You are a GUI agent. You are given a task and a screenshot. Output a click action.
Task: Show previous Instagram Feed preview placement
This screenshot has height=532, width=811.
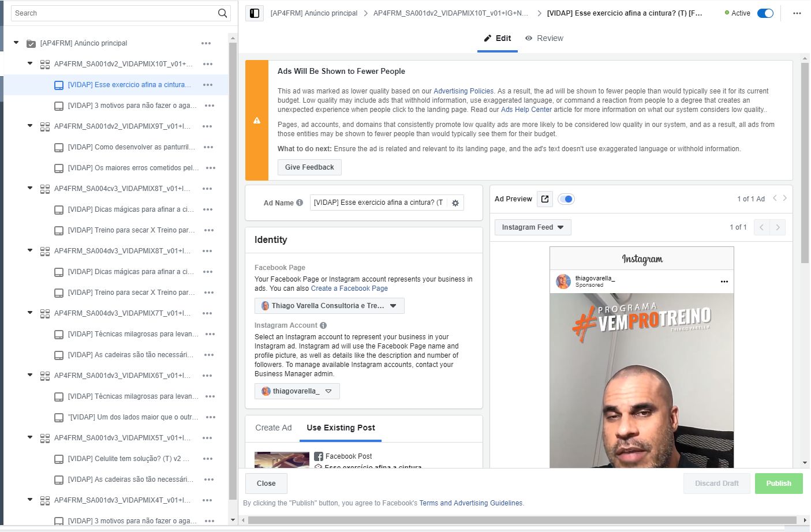click(761, 227)
